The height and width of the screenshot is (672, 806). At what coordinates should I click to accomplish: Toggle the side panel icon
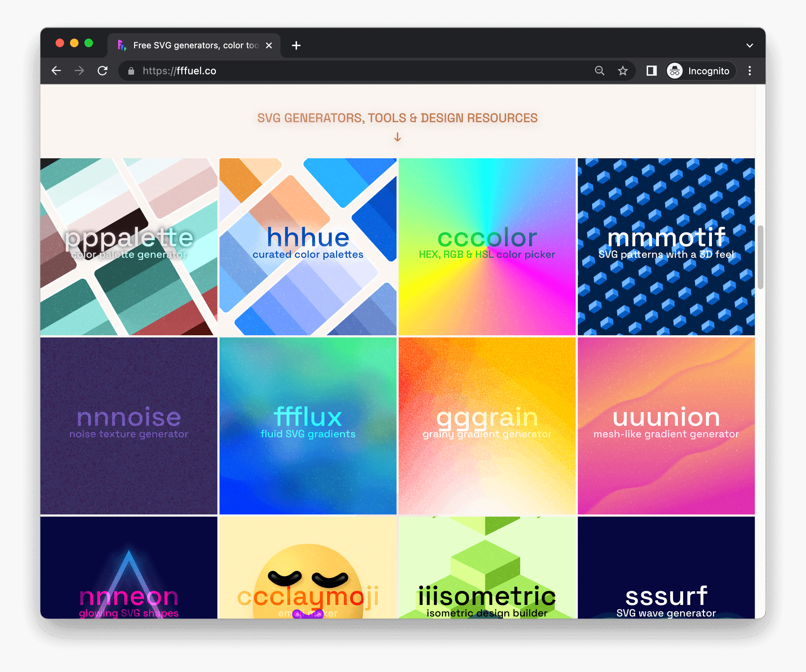click(x=651, y=71)
